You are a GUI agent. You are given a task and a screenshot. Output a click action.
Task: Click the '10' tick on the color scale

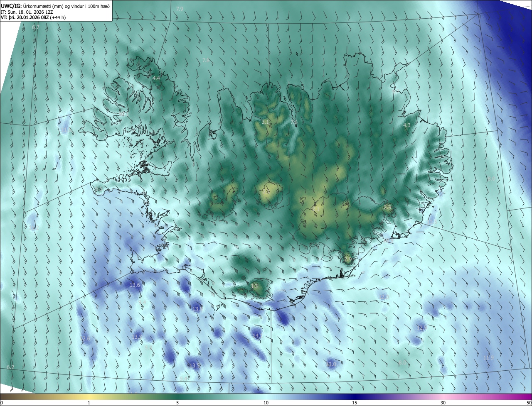point(266,403)
